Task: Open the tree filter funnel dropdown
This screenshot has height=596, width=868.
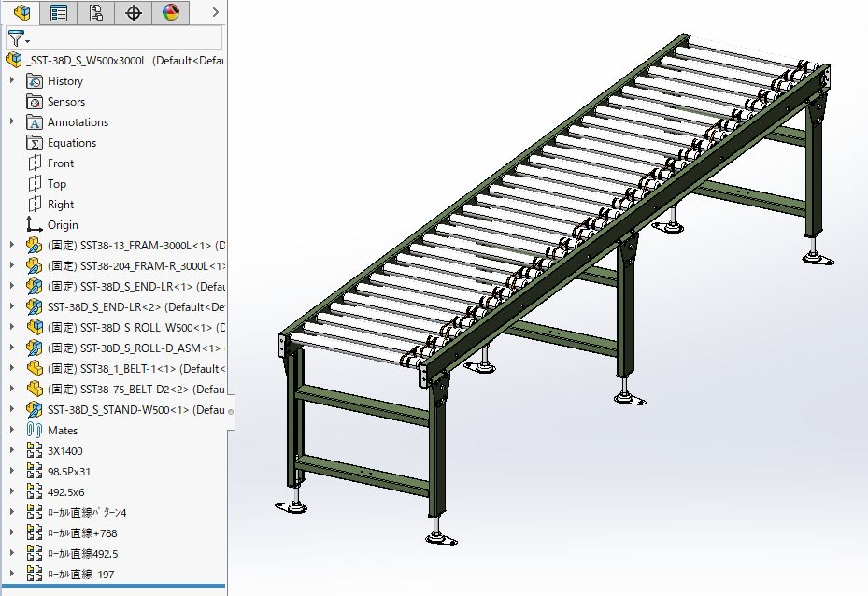Action: click(19, 38)
